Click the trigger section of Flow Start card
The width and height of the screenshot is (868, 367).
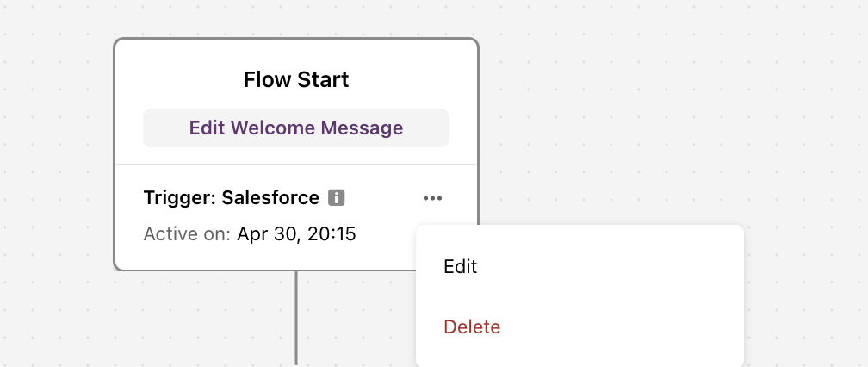[266, 217]
